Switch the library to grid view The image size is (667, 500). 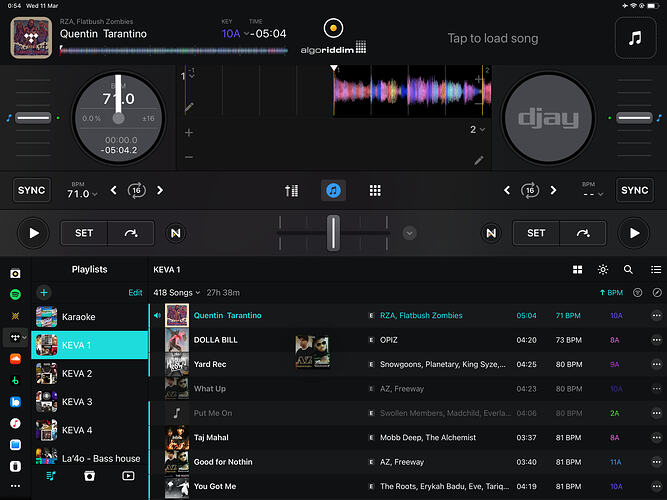(x=577, y=270)
